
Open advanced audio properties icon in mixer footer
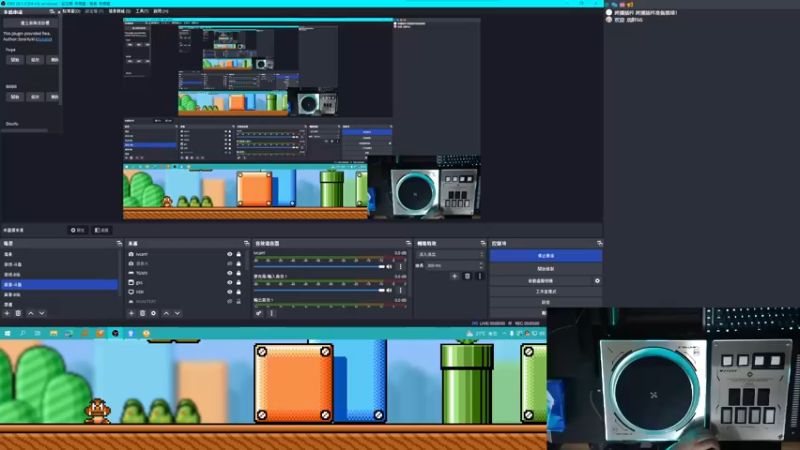(259, 313)
